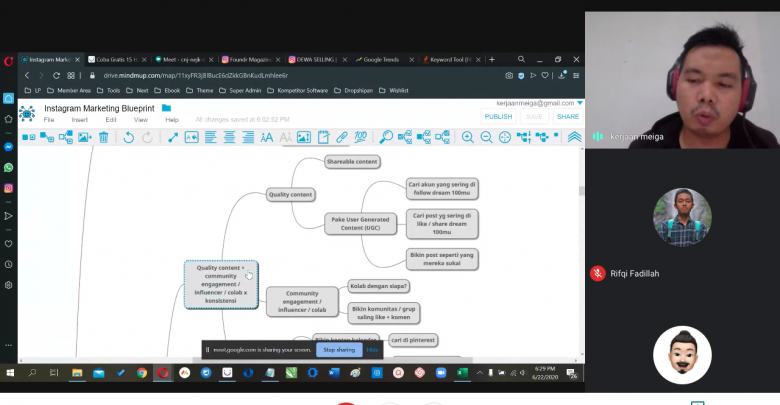Select the Quality content node

click(x=291, y=195)
